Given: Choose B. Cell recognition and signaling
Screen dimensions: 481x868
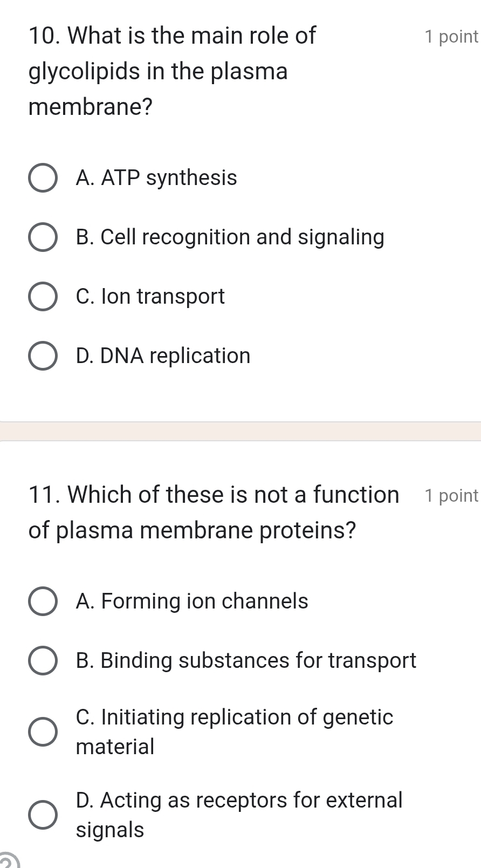Looking at the screenshot, I should pos(42,237).
